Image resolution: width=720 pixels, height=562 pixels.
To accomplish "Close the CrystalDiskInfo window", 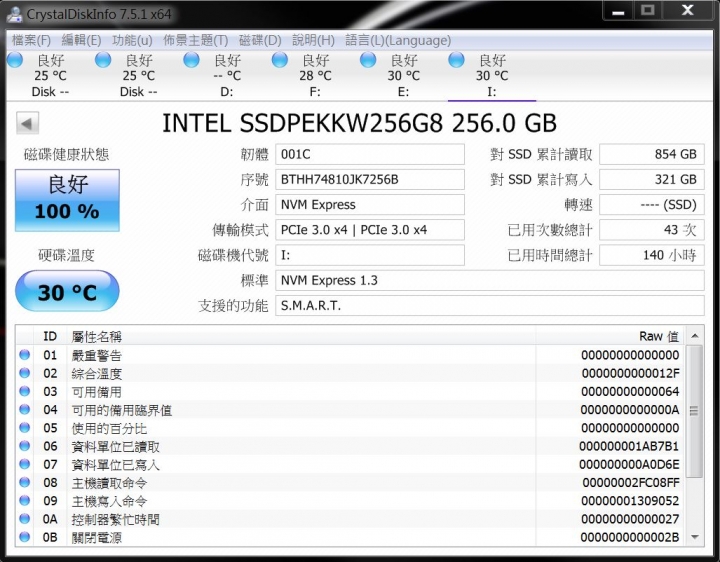I will [x=687, y=11].
